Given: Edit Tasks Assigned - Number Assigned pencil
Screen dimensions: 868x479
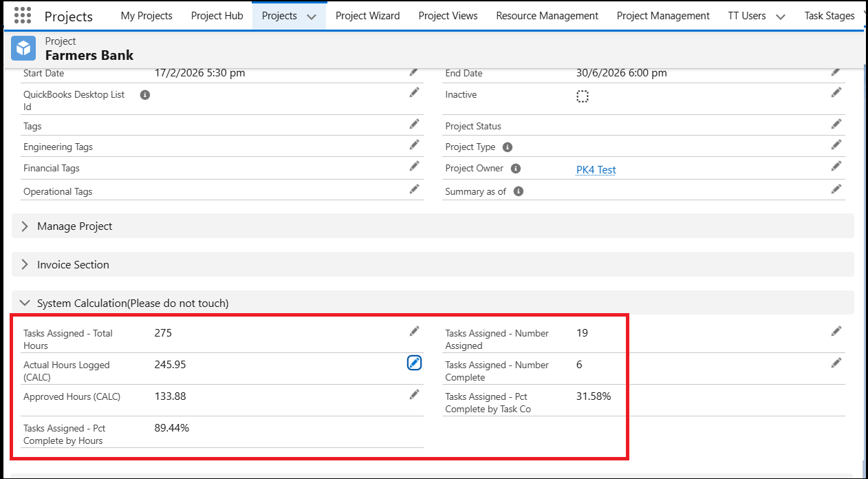Looking at the screenshot, I should (836, 331).
